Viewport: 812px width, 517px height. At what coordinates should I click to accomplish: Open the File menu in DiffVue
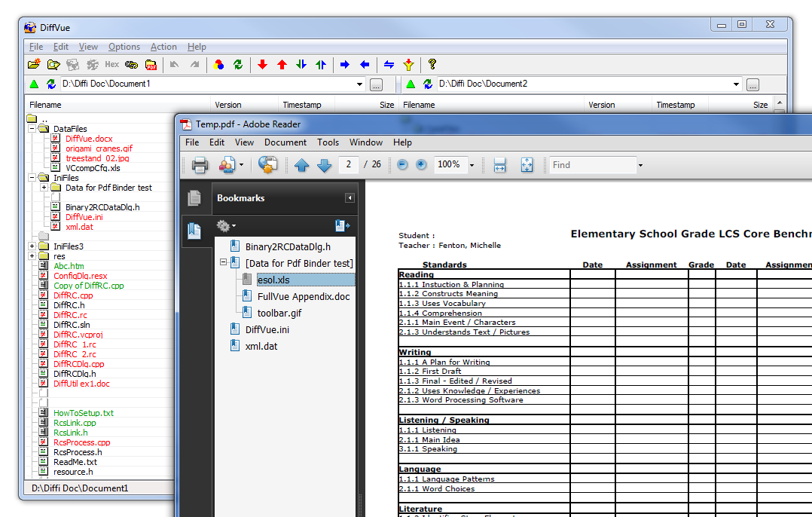pos(36,47)
